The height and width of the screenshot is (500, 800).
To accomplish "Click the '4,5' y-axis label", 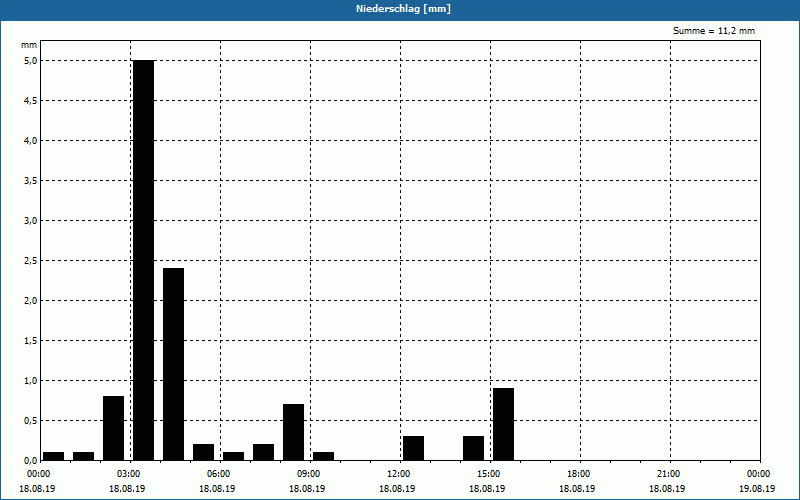I will tap(31, 101).
